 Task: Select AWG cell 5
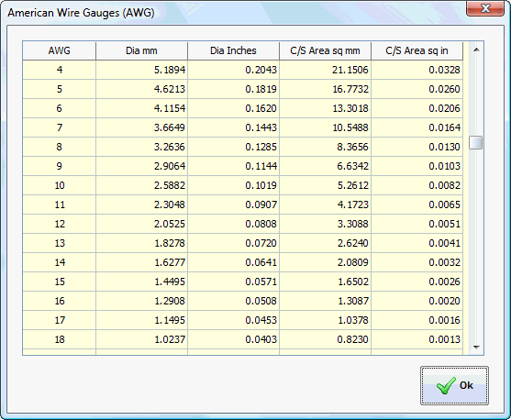point(60,89)
